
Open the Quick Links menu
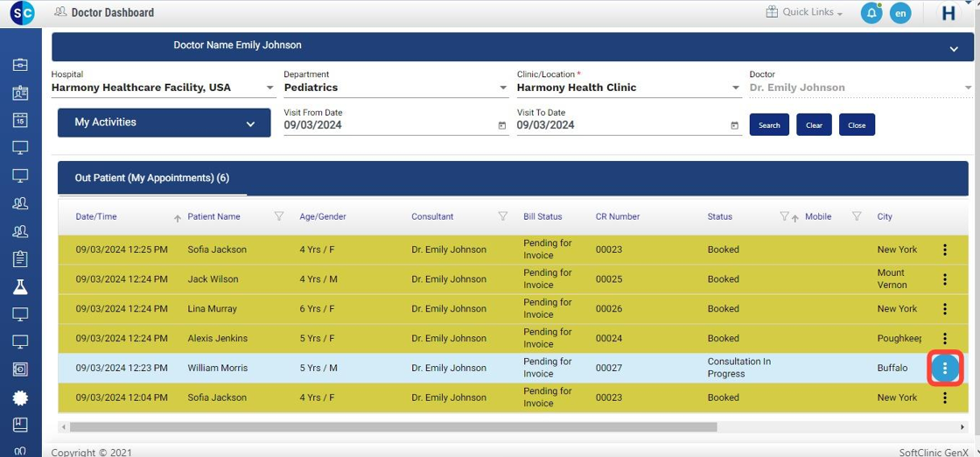804,12
